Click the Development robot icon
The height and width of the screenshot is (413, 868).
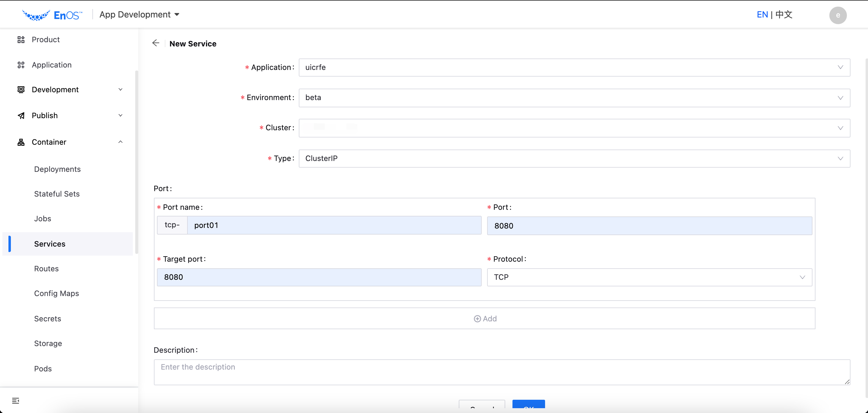click(x=21, y=89)
